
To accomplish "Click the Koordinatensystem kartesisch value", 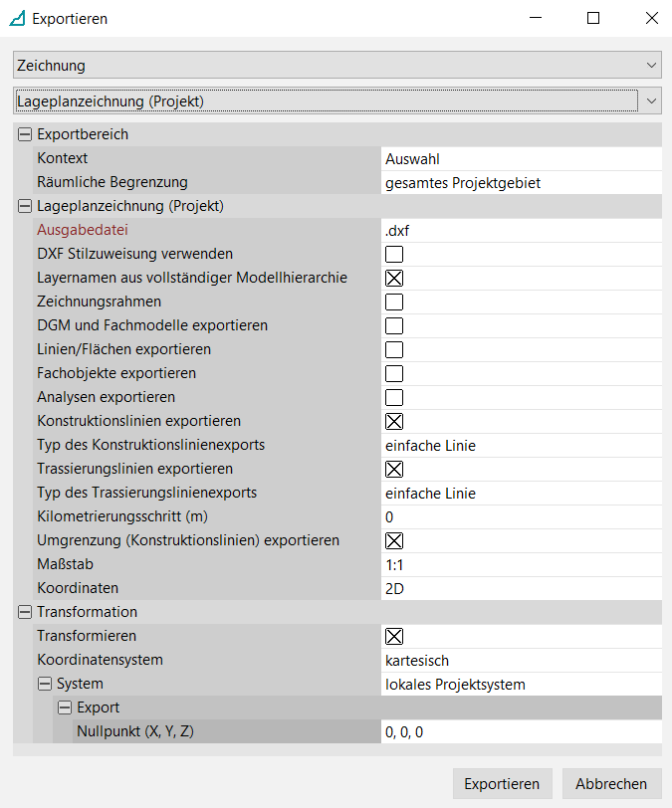I will coord(521,660).
